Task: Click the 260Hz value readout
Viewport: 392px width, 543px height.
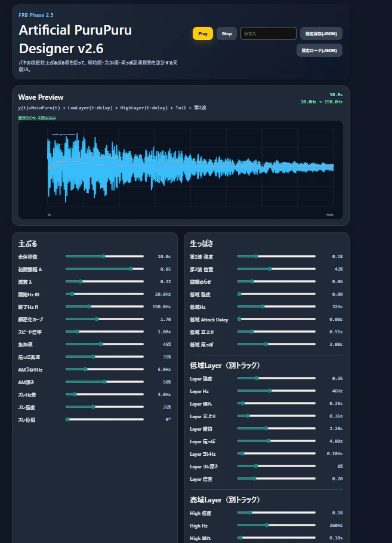Action: [336, 525]
